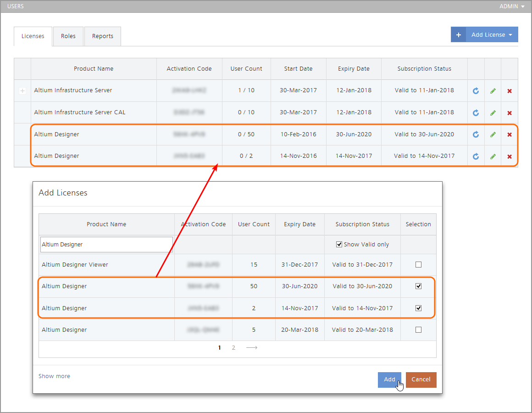Toggle the Show Valid only checkbox
The height and width of the screenshot is (413, 532).
(339, 245)
